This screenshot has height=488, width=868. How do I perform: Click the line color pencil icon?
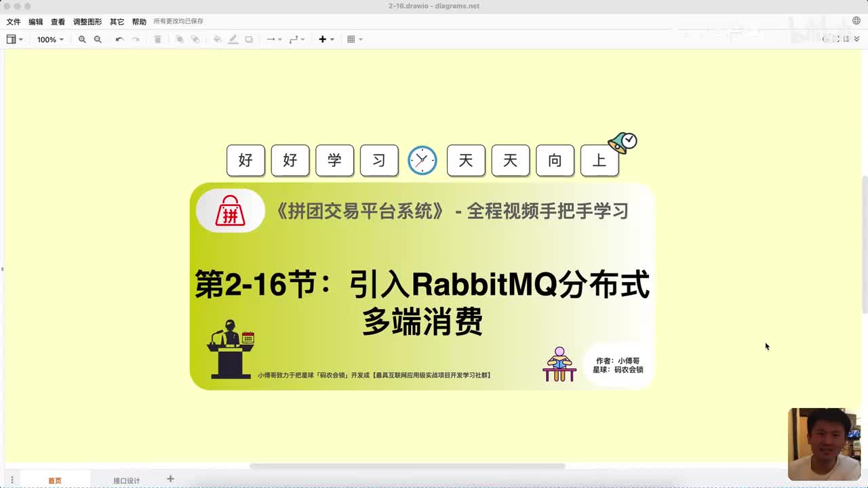(x=233, y=39)
